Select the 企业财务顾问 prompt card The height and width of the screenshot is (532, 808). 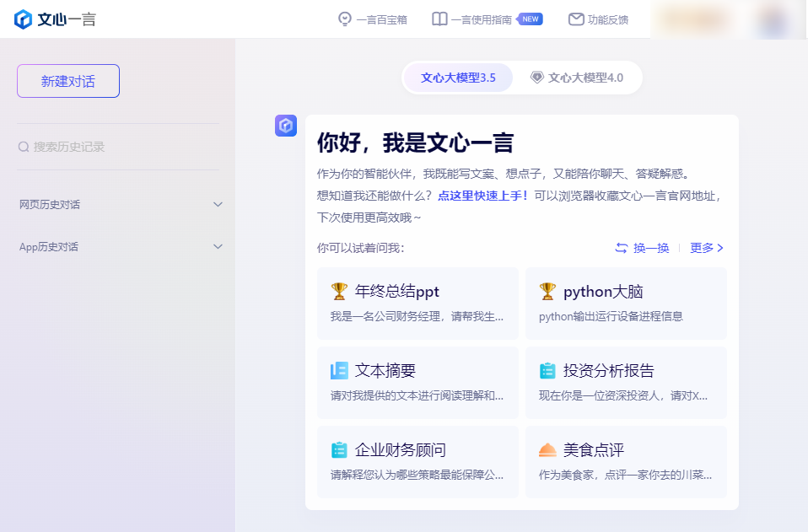pos(417,462)
